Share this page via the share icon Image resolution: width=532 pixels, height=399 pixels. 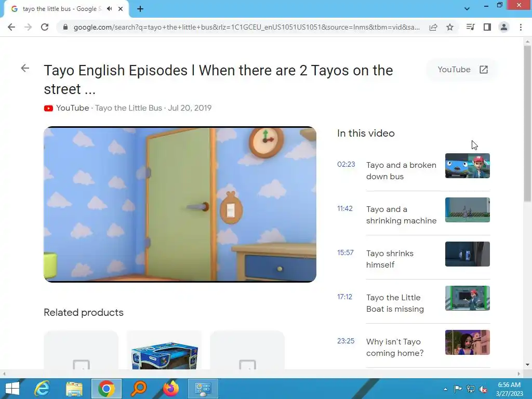pos(433,27)
